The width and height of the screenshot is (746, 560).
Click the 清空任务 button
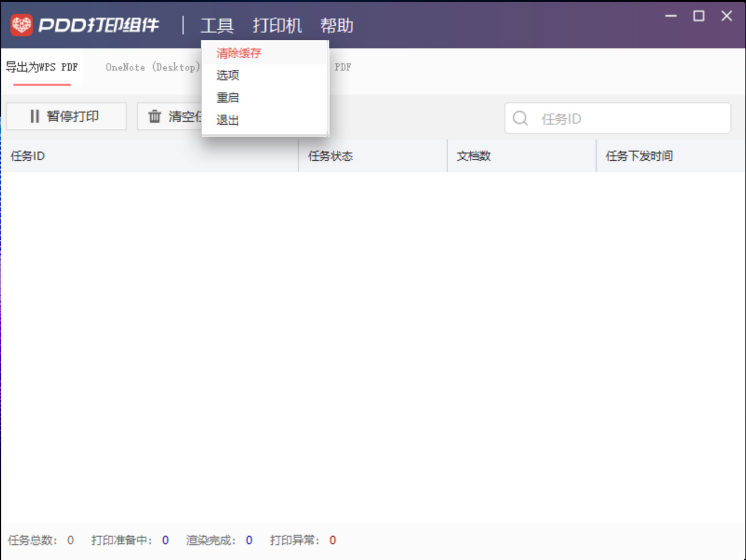(175, 116)
